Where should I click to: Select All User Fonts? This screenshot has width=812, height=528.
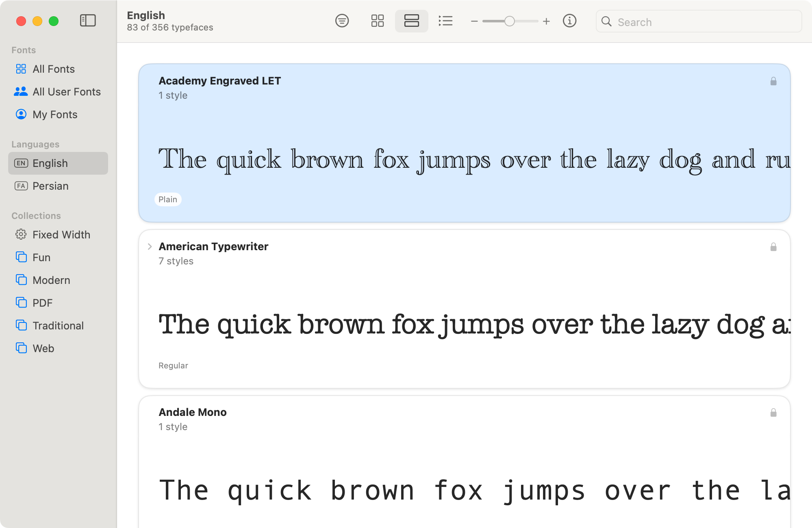[x=66, y=91]
